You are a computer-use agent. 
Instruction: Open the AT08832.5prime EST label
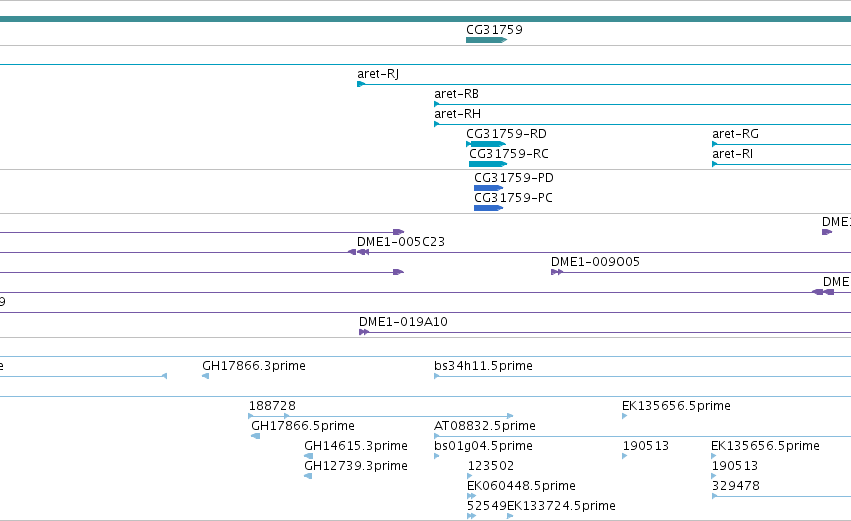485,426
